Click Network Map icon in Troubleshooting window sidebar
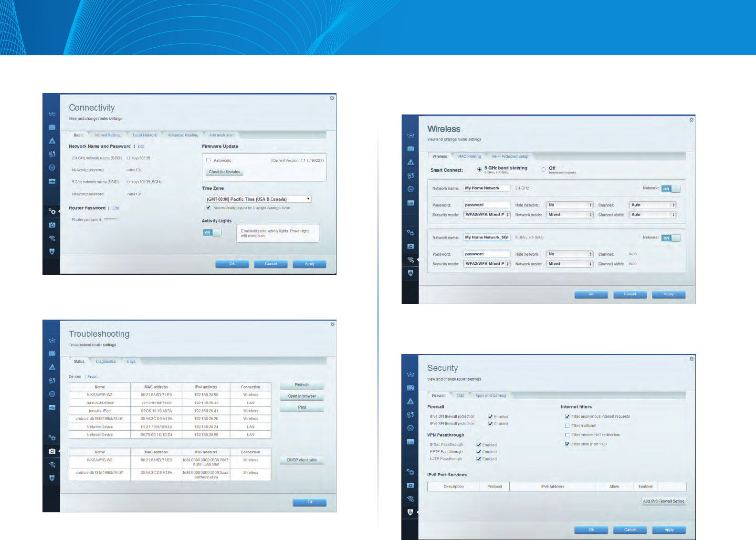Image resolution: width=756 pixels, height=540 pixels. coord(52,341)
